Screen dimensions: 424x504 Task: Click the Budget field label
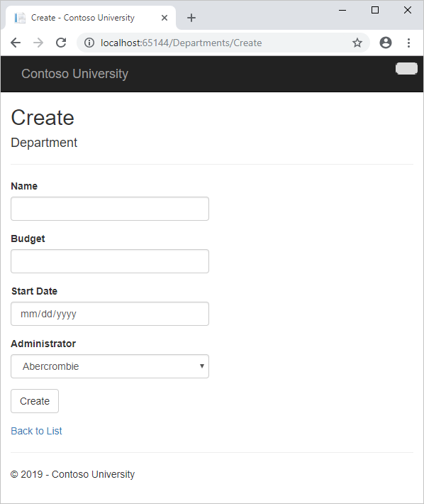click(28, 239)
